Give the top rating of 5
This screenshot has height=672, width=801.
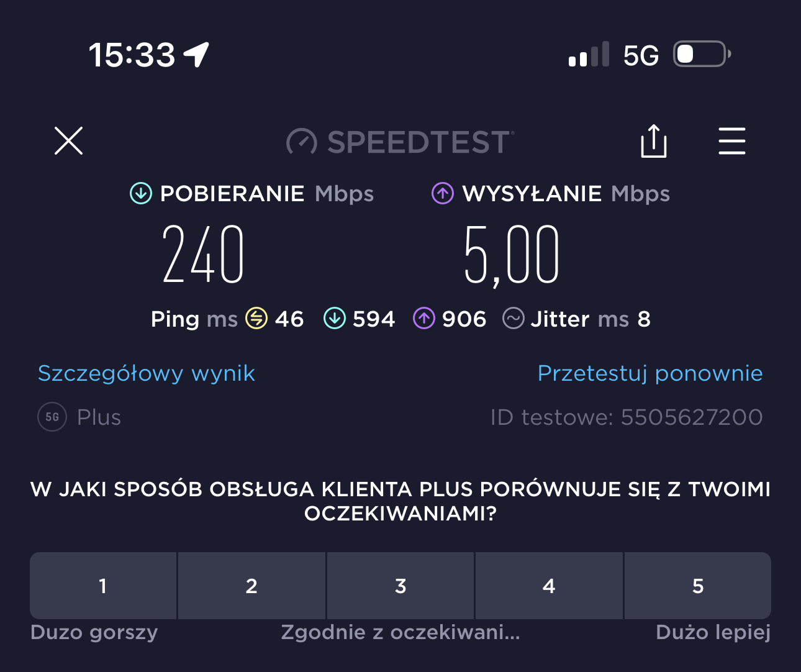click(698, 586)
